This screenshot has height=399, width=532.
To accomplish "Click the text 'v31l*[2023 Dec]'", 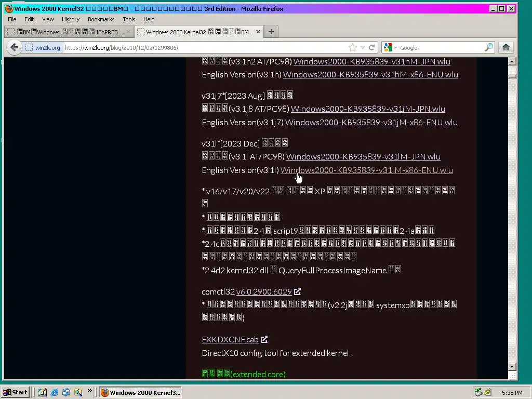I will (x=230, y=143).
